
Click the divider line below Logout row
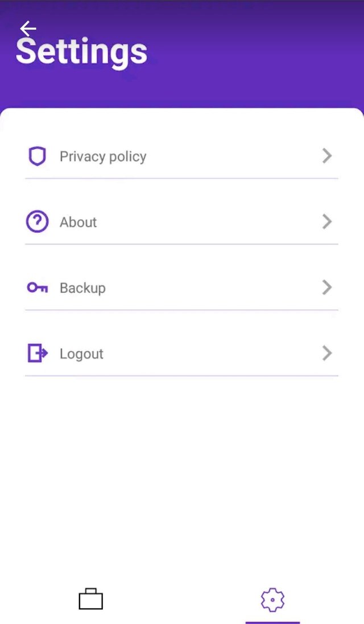(181, 376)
